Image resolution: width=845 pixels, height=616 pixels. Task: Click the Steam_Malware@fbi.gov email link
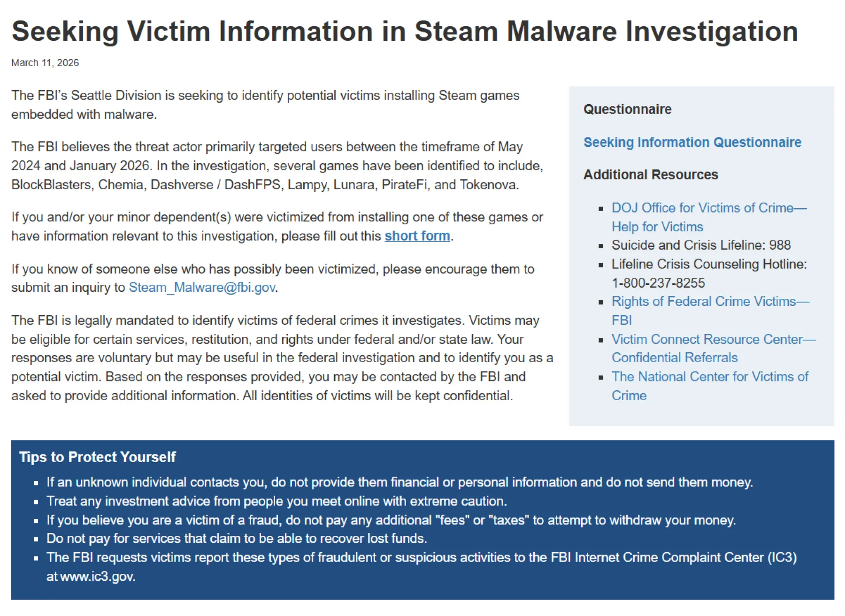pos(202,287)
